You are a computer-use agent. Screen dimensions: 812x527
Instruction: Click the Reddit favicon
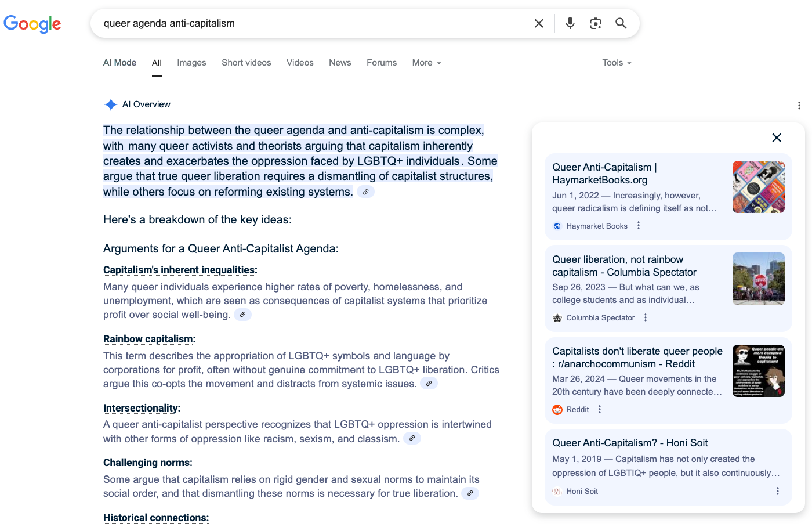point(557,410)
